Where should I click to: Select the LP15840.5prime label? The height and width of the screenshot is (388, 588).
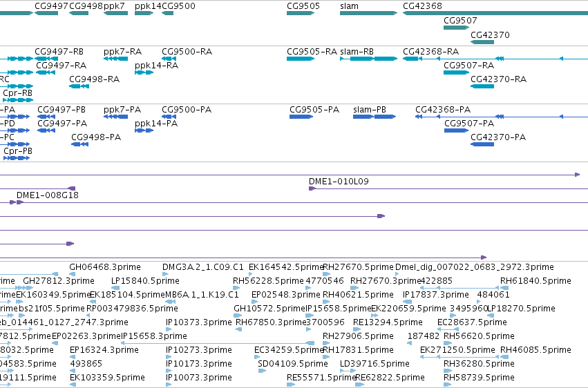146,281
